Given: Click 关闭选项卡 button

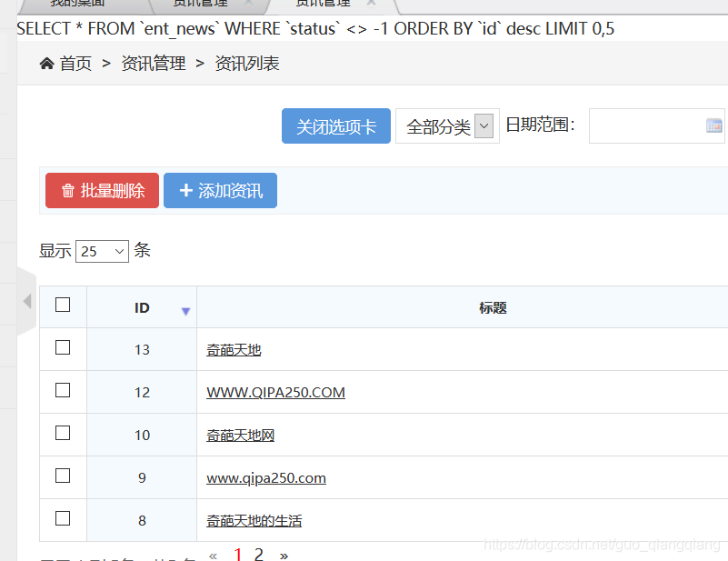Looking at the screenshot, I should (x=336, y=125).
